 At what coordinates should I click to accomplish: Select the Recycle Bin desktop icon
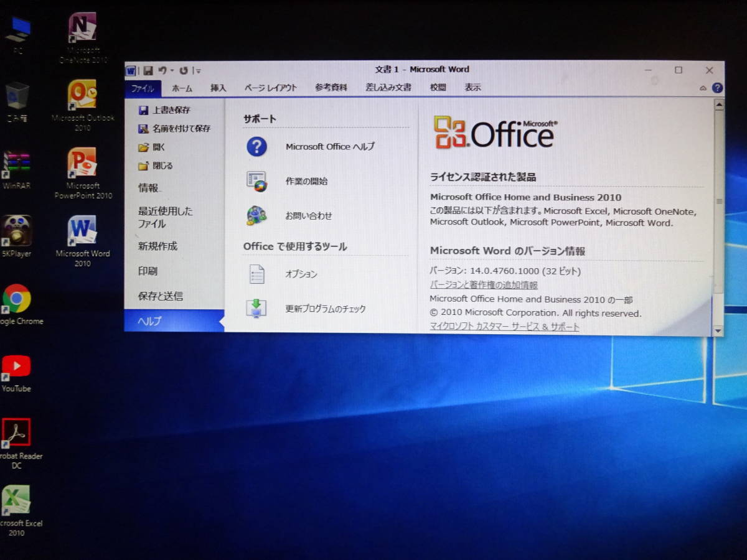point(17,103)
